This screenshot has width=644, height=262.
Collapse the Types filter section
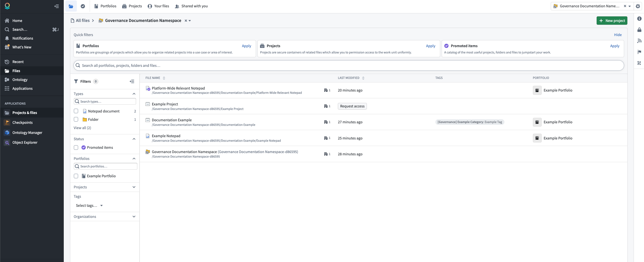[134, 94]
